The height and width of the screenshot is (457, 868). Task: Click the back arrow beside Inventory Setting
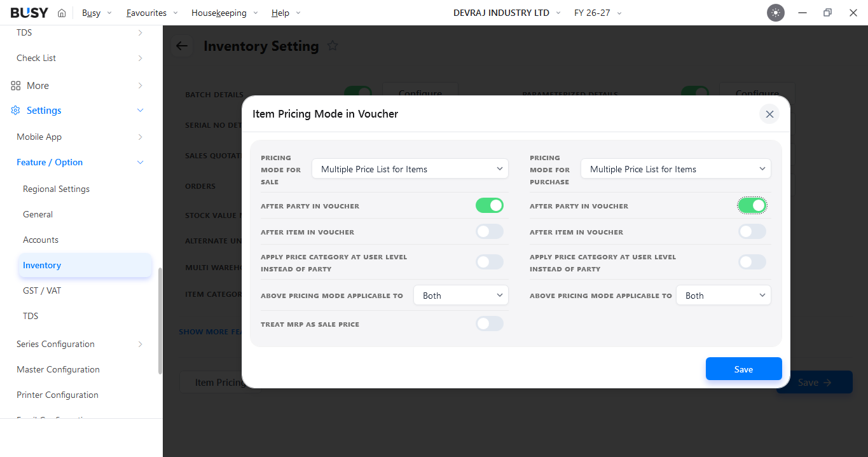tap(182, 46)
